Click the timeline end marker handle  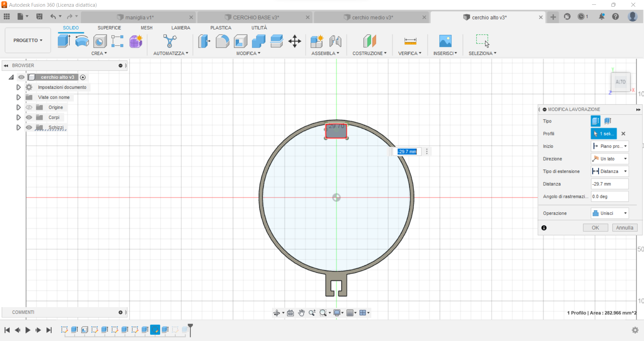(190, 326)
